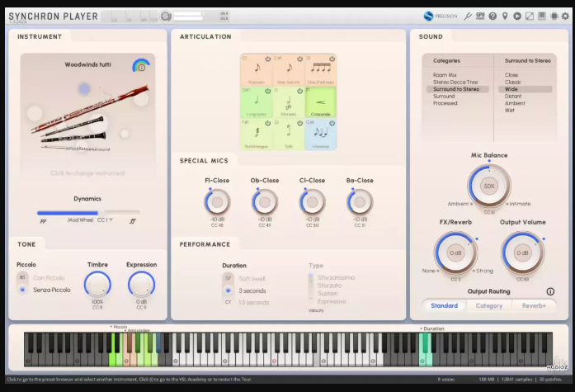
Task: Click the FX/Reverb knob
Action: coord(455,253)
